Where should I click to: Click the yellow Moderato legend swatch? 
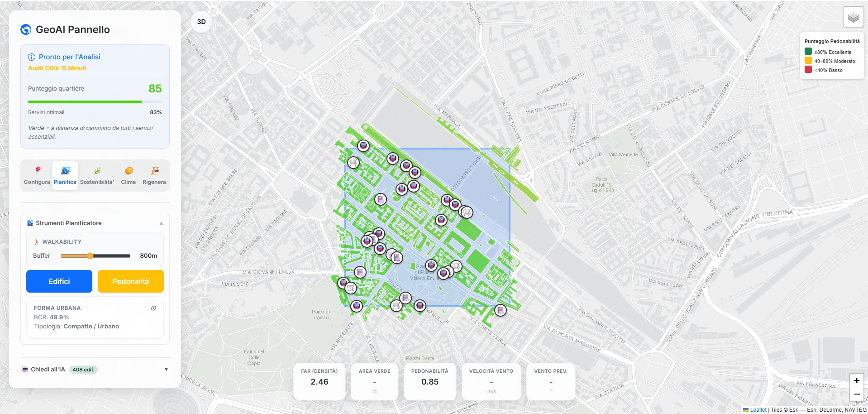click(808, 61)
